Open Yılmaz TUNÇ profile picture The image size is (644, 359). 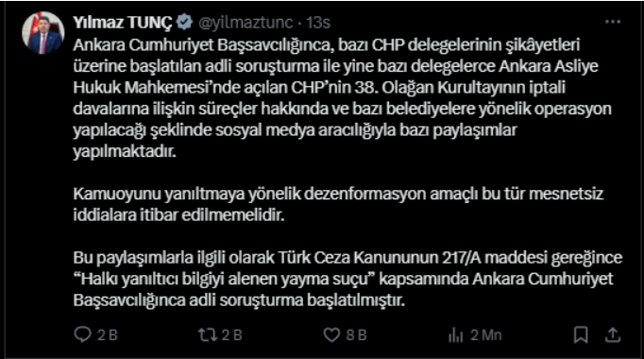[43, 33]
